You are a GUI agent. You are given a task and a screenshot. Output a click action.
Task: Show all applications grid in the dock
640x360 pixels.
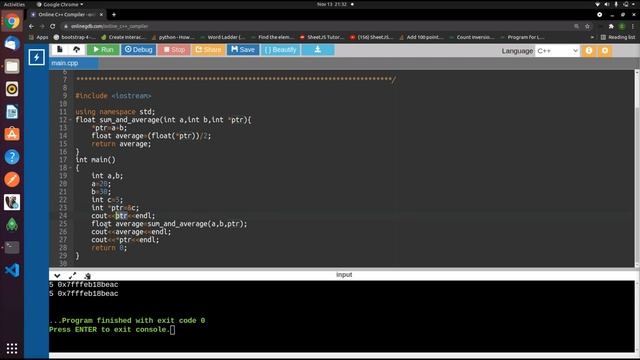coord(12,348)
